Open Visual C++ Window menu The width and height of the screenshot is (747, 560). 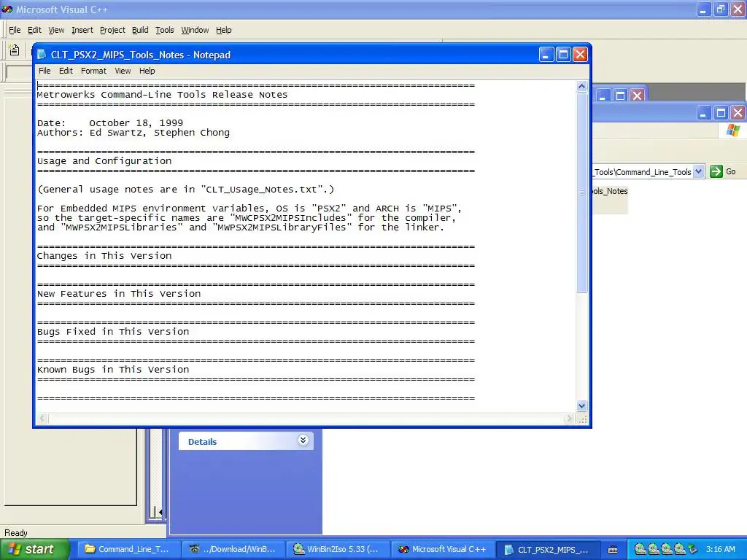[x=195, y=30]
